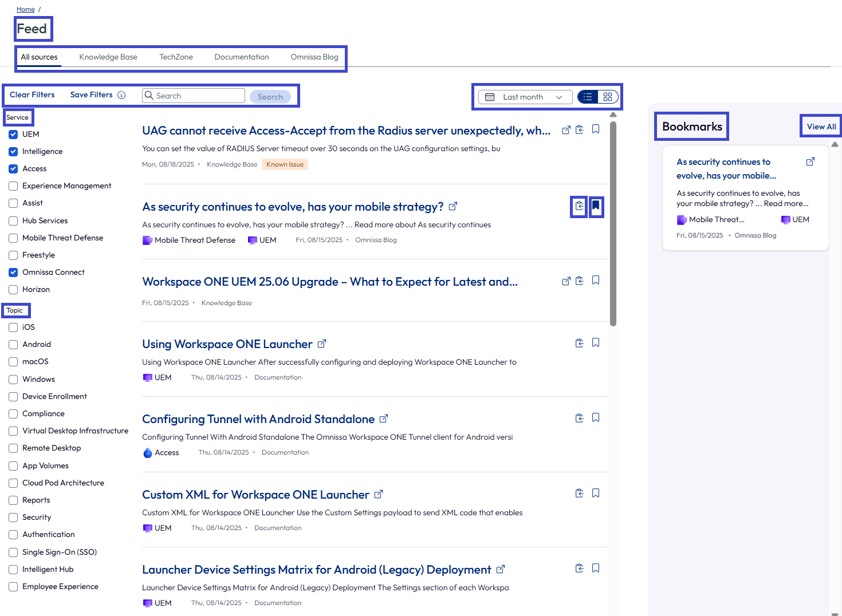
Task: Uncheck the Intelligence service filter
Action: click(x=13, y=152)
